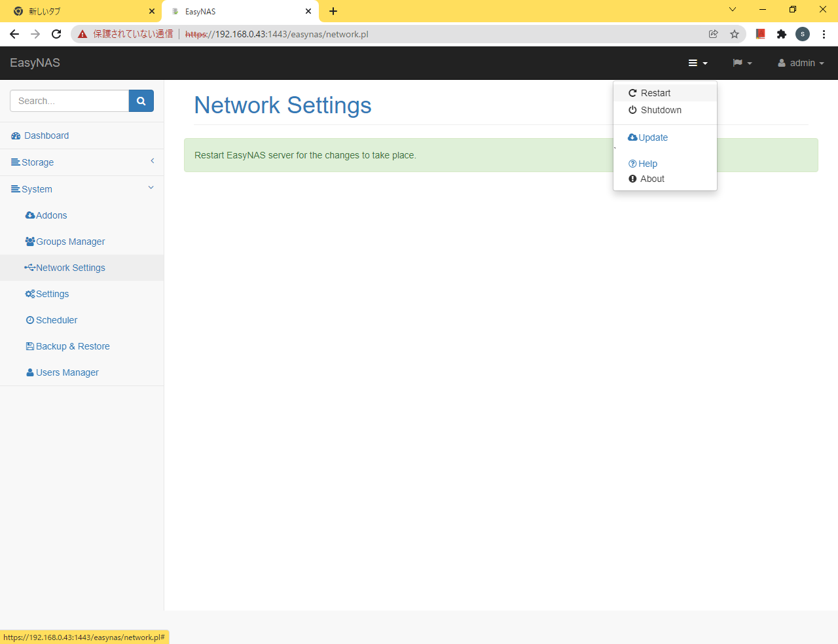Choose Shutdown in the dropdown menu

pos(661,110)
